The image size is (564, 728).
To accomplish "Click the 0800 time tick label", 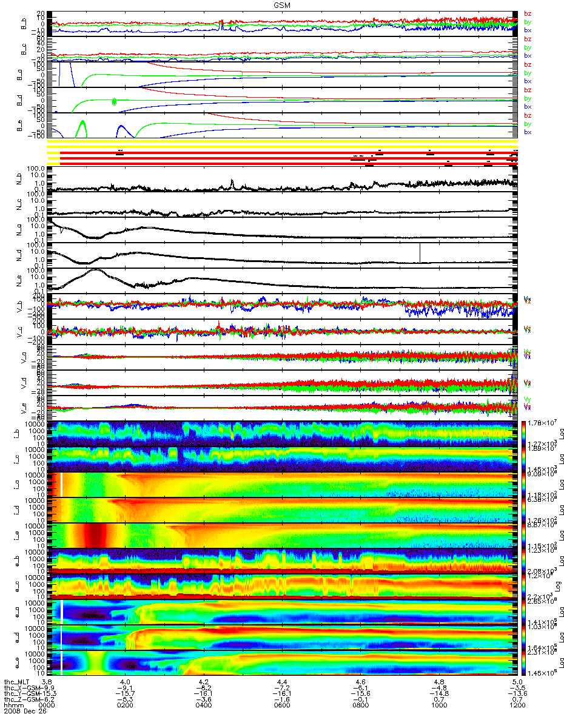I will (x=360, y=706).
